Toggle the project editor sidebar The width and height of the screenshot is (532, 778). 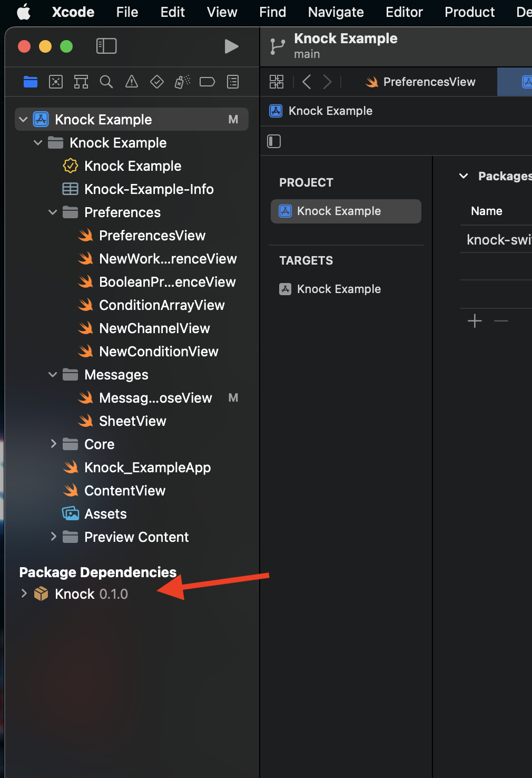pos(274,141)
